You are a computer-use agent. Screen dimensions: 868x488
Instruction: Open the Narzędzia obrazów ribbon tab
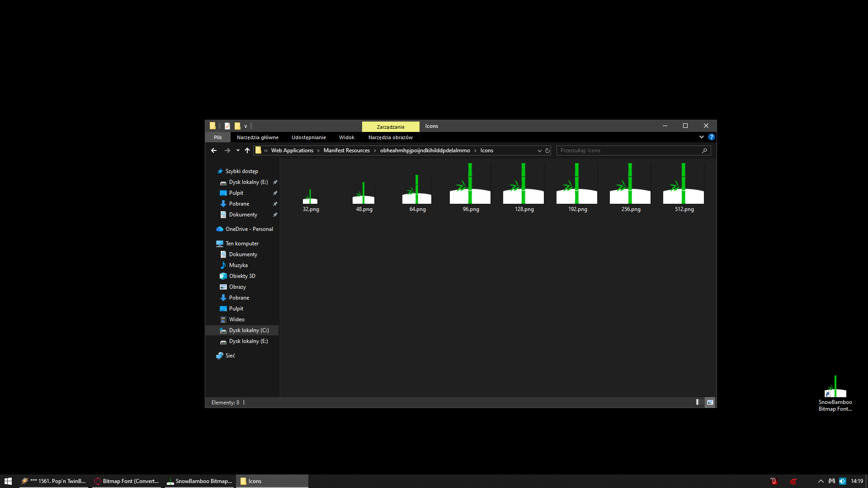391,137
